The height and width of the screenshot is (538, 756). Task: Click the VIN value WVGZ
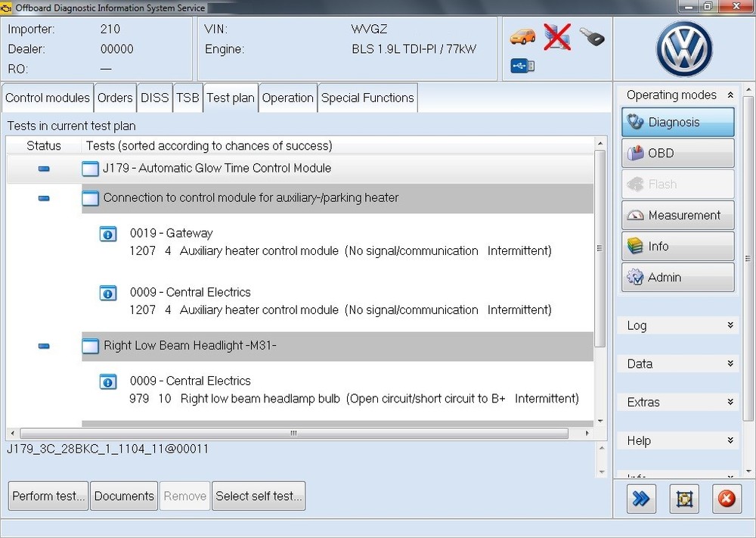click(x=370, y=29)
